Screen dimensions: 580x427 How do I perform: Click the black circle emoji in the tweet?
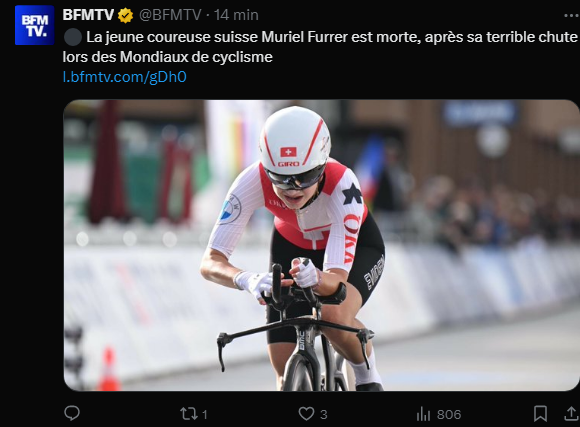73,37
